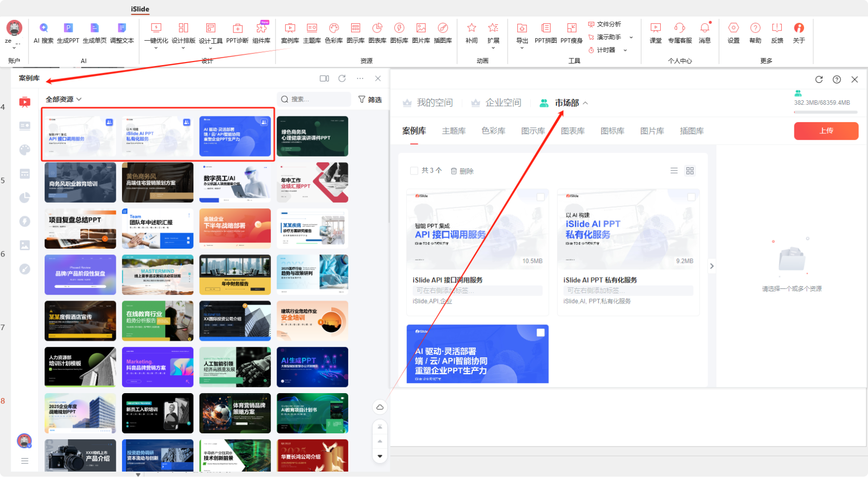The height and width of the screenshot is (477, 868).
Task: Open the 色彩库 color library icon
Action: (x=333, y=29)
